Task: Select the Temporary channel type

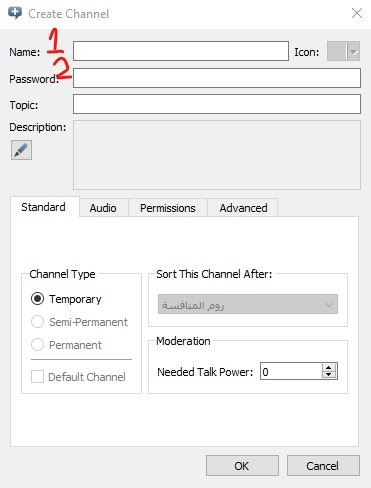Action: point(37,299)
